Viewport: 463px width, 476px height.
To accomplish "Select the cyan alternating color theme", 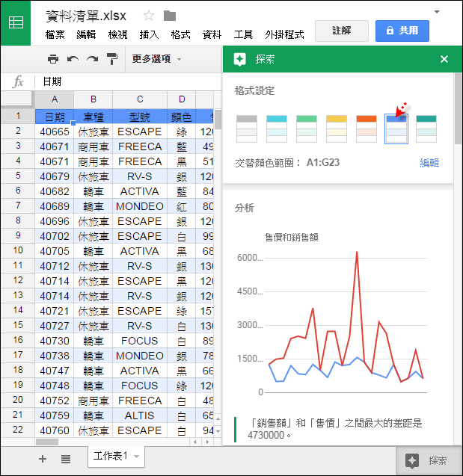I will click(277, 129).
